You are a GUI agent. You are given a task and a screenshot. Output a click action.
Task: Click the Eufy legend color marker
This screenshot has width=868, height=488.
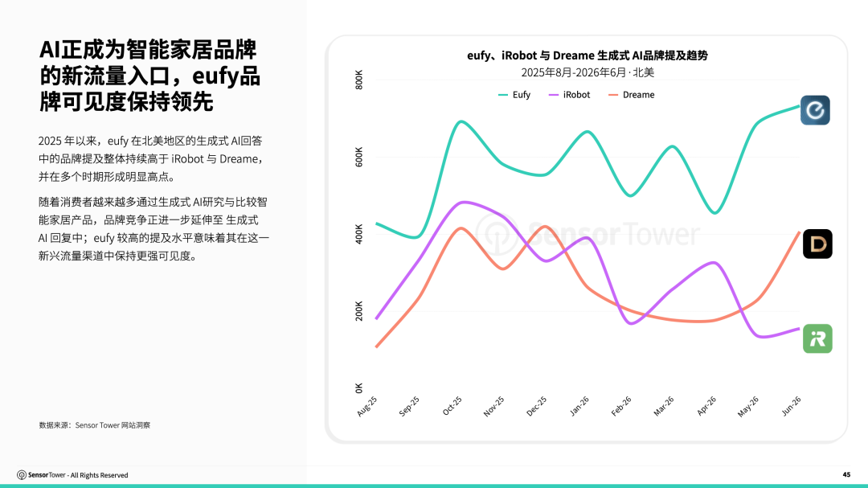point(502,96)
